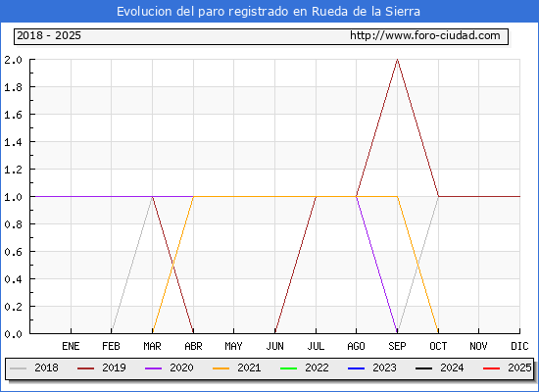Click the '1.4' y-axis value
The height and width of the screenshot is (392, 539).
point(13,142)
